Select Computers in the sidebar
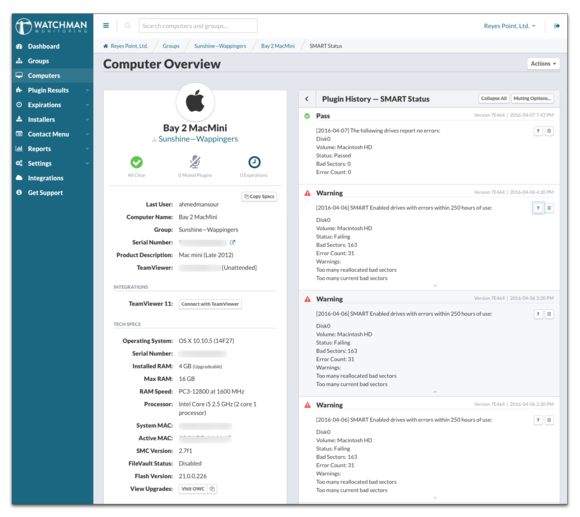This screenshot has height=517, width=580. (52, 75)
